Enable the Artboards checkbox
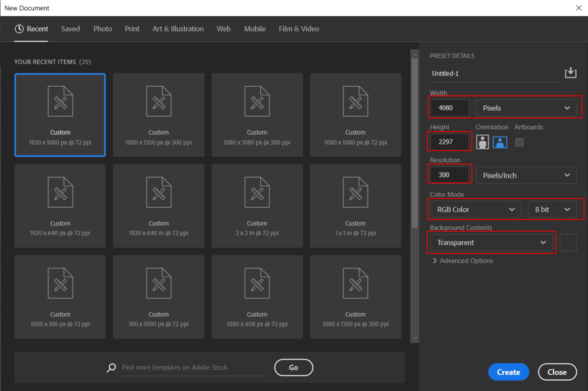Viewport: 588px width, 391px height. click(519, 142)
